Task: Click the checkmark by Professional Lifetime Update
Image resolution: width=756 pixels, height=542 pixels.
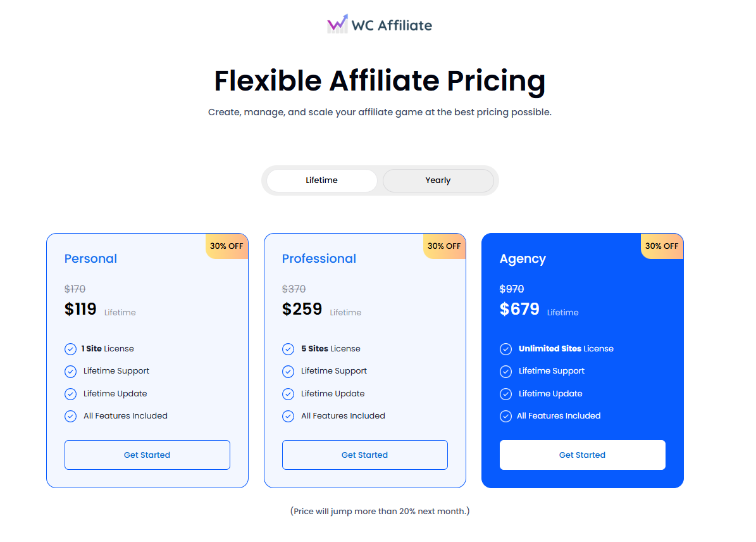Action: pyautogui.click(x=288, y=394)
